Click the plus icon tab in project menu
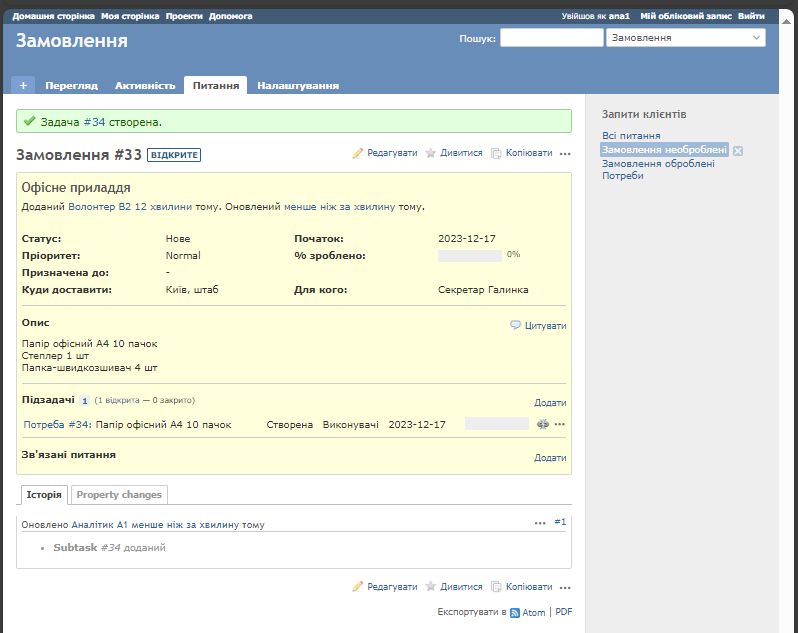798x633 pixels. point(23,85)
